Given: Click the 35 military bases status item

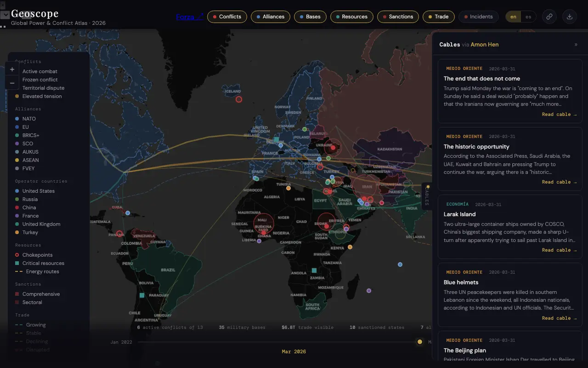Looking at the screenshot, I should tap(243, 327).
